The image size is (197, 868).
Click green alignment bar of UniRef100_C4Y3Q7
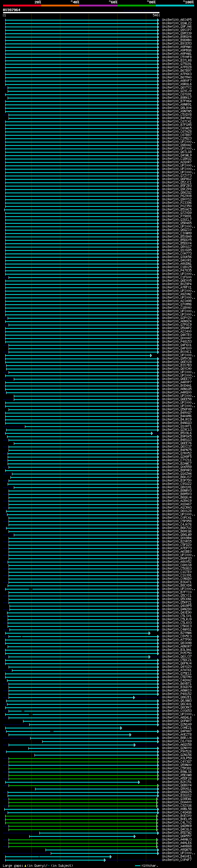pyautogui.click(x=83, y=761)
